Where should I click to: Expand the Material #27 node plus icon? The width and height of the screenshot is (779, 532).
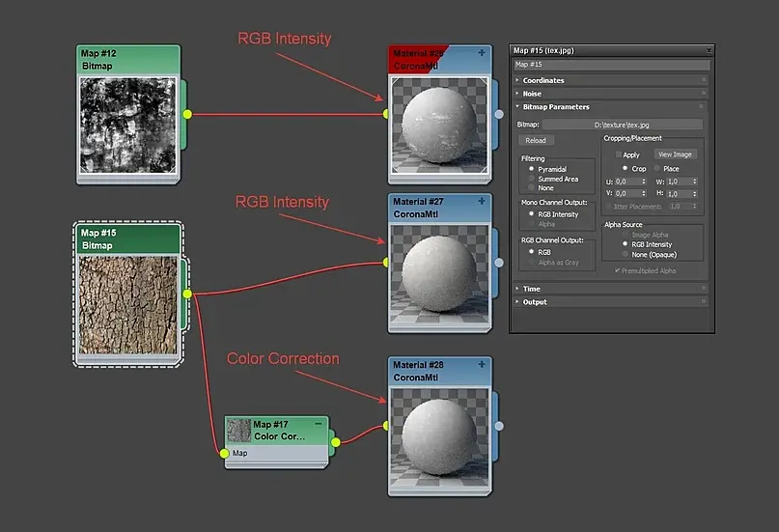[x=482, y=202]
